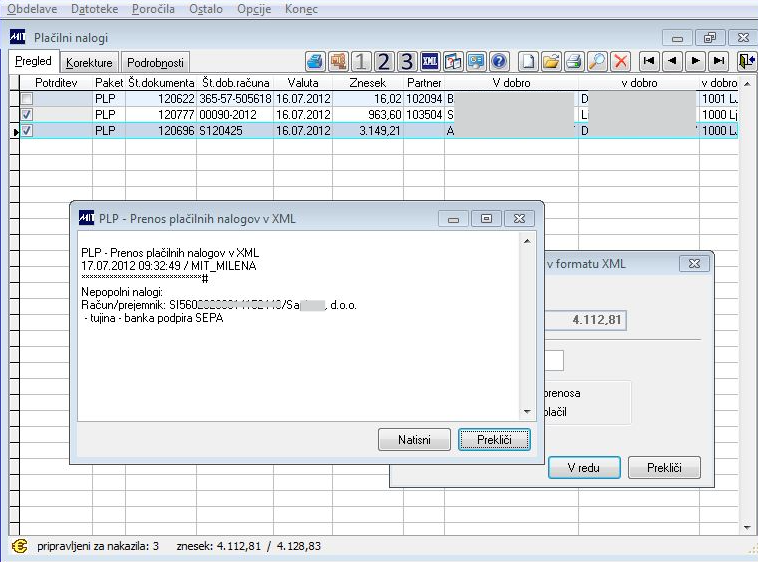Select the amount cell 963,60
Image resolution: width=758 pixels, height=562 pixels.
(x=367, y=115)
